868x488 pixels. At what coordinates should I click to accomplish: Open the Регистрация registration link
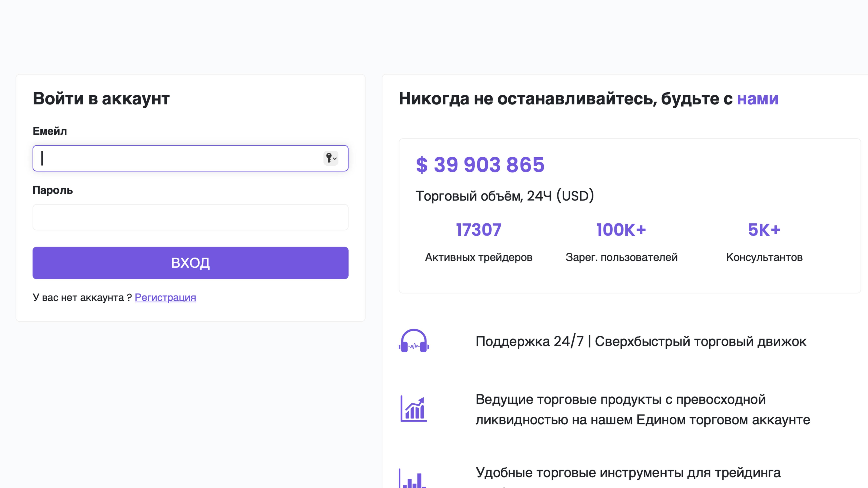[x=165, y=297]
